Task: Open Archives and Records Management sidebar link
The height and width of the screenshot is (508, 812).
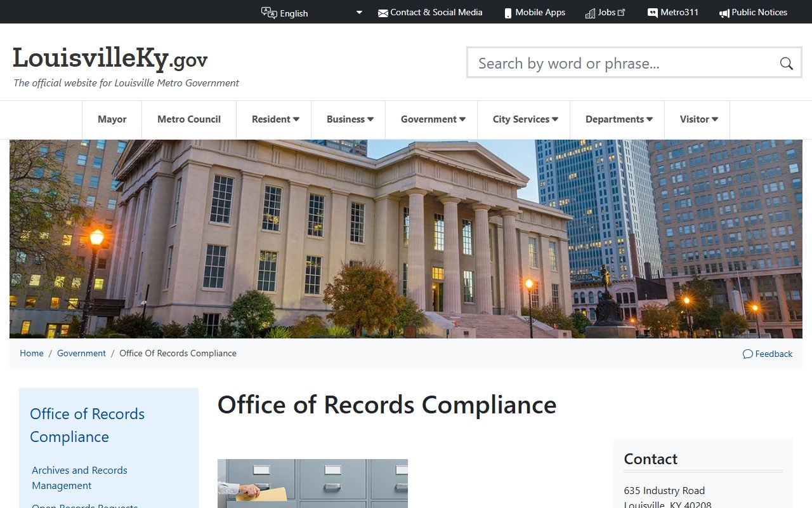Action: 79,478
